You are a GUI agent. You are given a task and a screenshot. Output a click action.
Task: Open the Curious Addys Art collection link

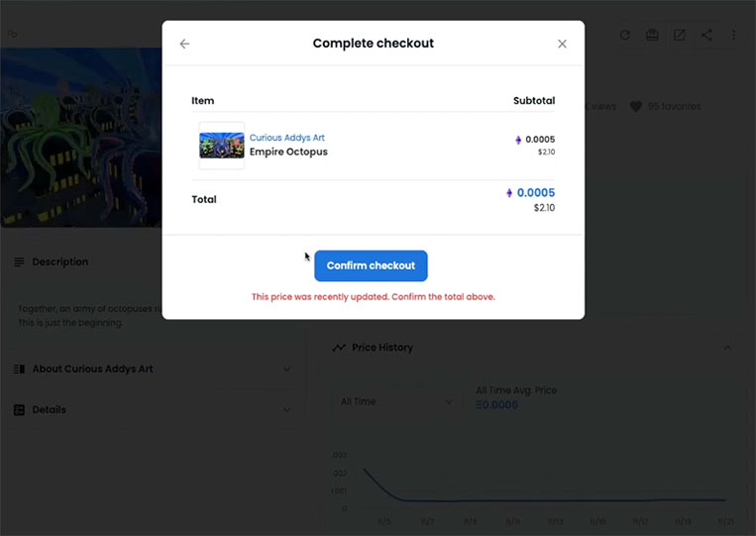tap(287, 138)
